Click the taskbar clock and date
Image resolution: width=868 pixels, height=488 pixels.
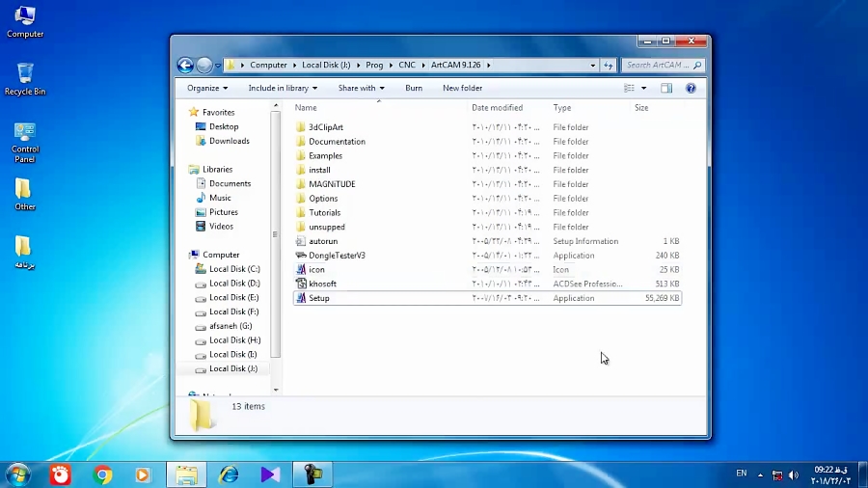click(x=830, y=475)
